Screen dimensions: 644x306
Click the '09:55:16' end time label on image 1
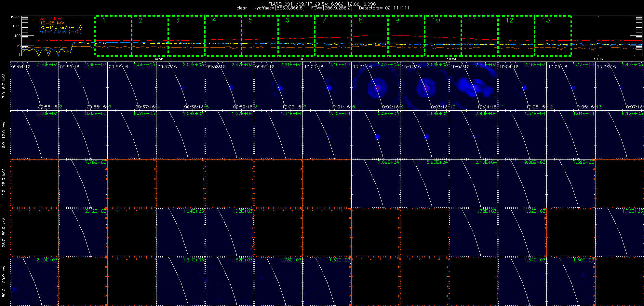(47, 107)
